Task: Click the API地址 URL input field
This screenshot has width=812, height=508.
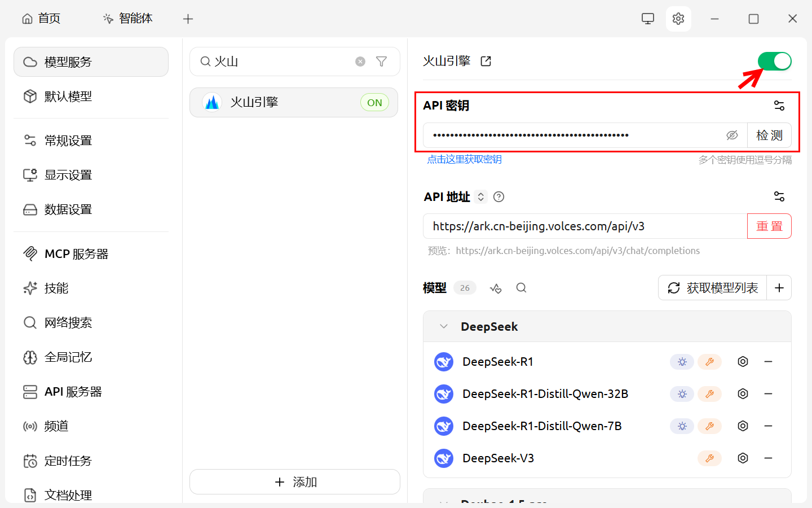Action: [x=584, y=226]
